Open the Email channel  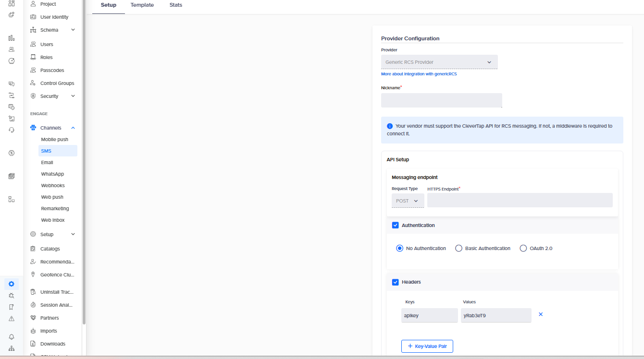(x=47, y=162)
